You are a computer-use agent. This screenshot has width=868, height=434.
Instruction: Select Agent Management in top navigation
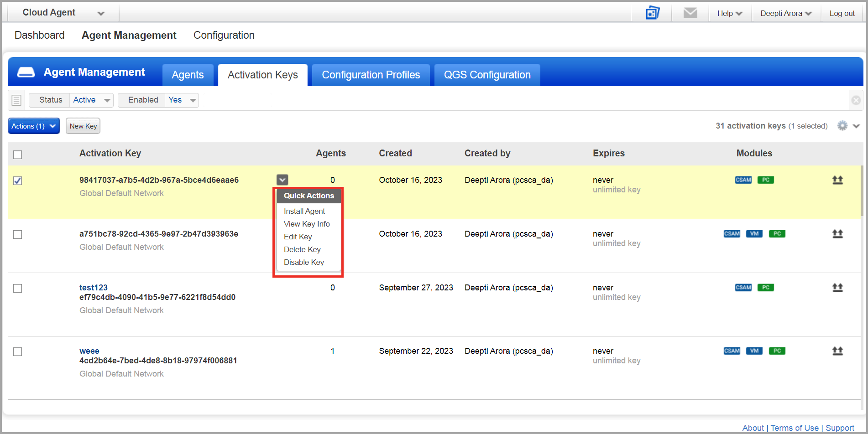click(x=129, y=35)
